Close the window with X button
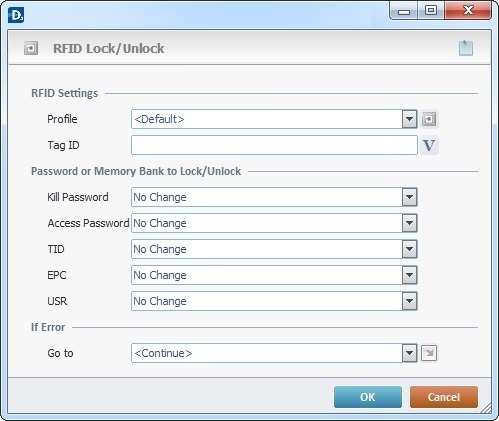499x421 pixels. [x=468, y=10]
